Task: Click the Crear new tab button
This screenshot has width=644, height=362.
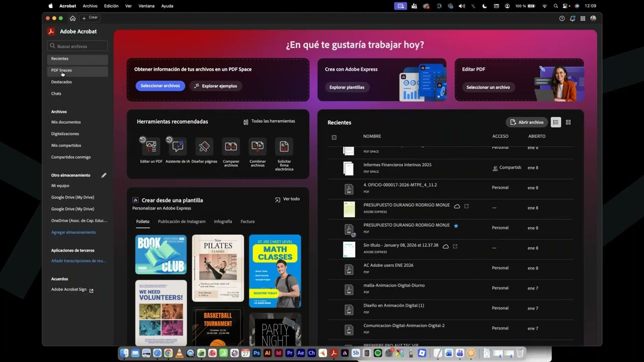Action: 90,18
